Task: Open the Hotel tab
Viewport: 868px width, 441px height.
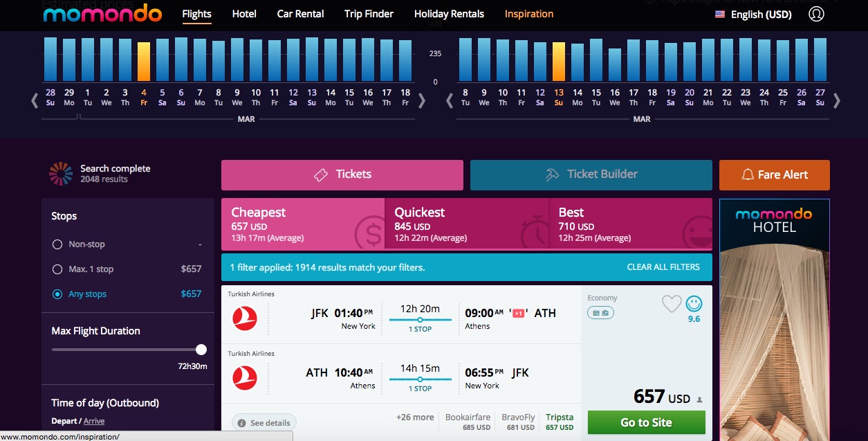Action: (244, 14)
